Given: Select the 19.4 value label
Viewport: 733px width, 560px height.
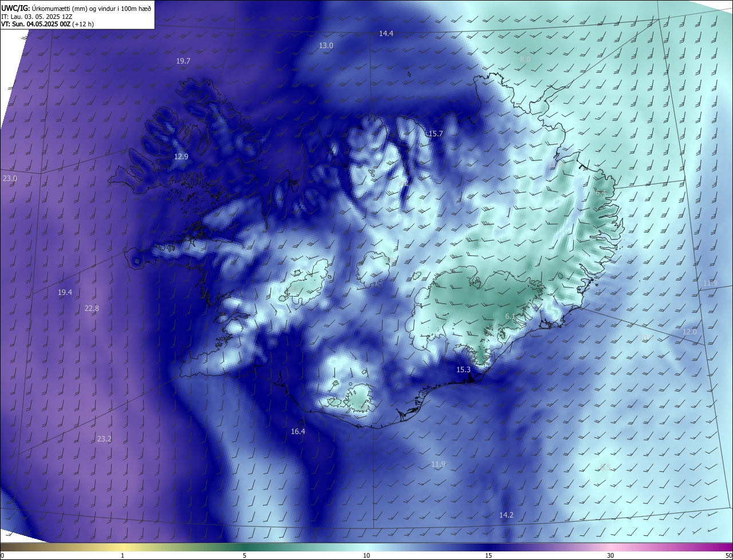Looking at the screenshot, I should tap(65, 293).
